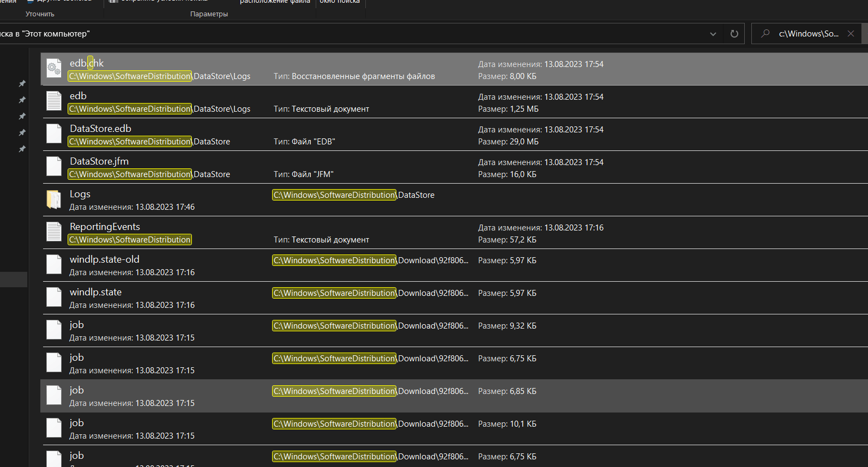Select the windlp.state file name
This screenshot has width=868, height=467.
[x=95, y=292]
